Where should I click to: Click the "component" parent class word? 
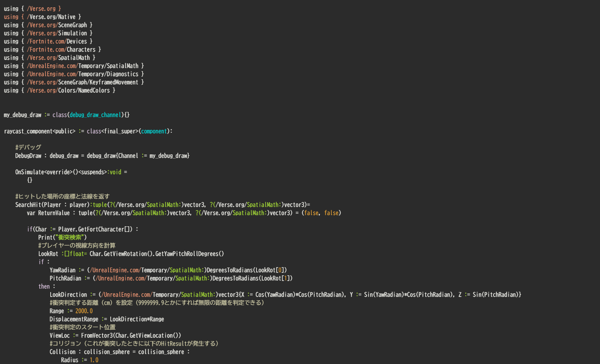(154, 131)
